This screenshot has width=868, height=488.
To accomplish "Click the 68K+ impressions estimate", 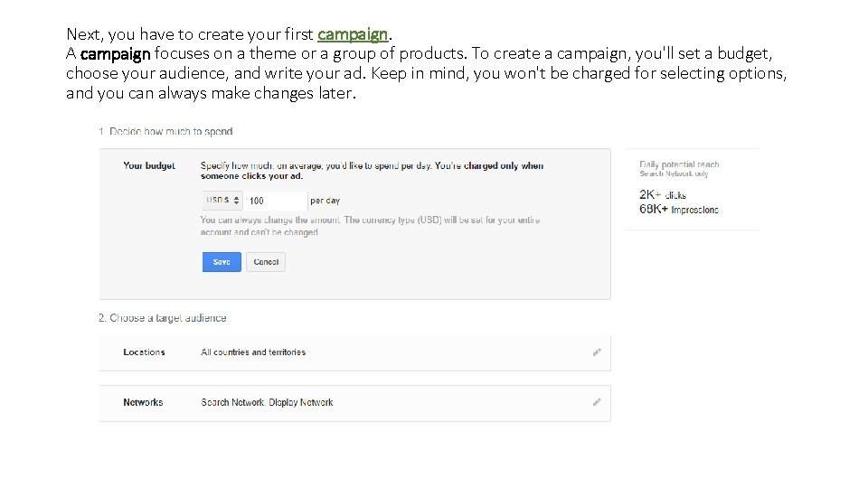I will click(x=679, y=210).
